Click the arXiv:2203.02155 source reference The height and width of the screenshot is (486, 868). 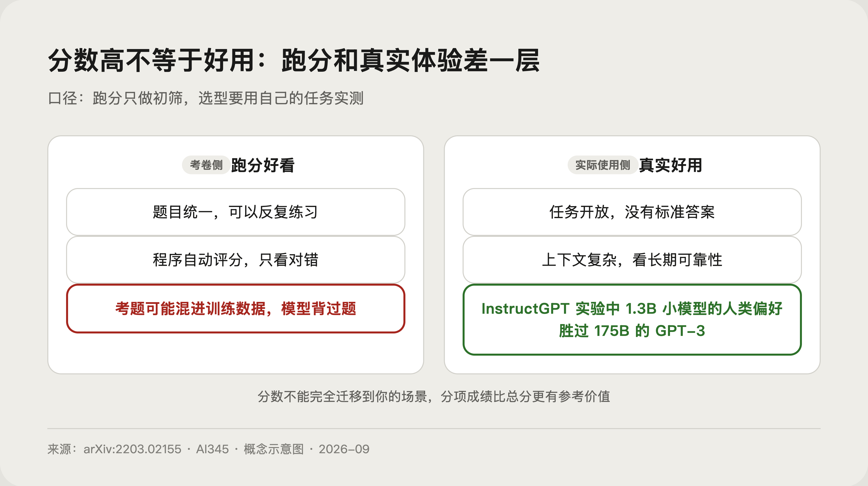(x=132, y=449)
